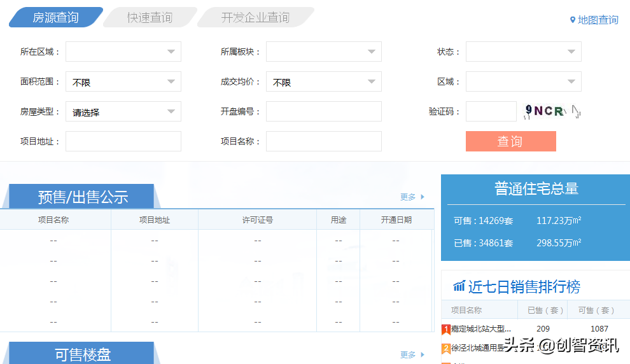Open the 开发企业查询 tab
630x364 pixels.
coord(255,18)
